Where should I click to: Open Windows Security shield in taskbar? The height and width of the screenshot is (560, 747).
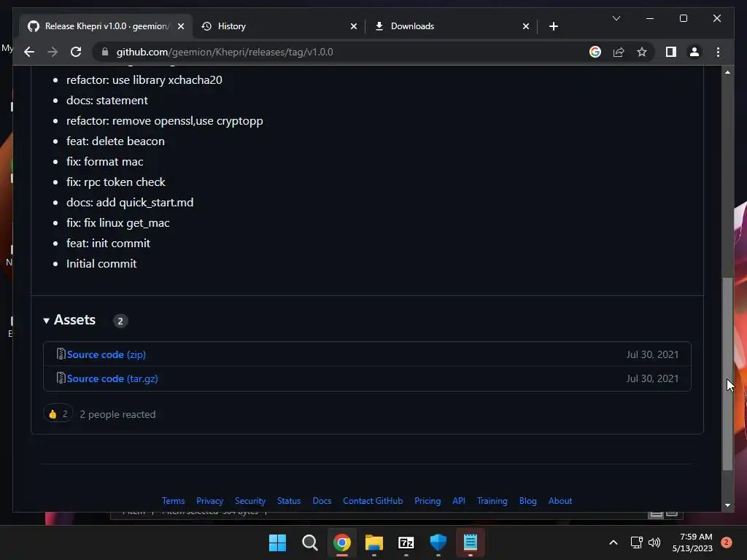(x=438, y=542)
